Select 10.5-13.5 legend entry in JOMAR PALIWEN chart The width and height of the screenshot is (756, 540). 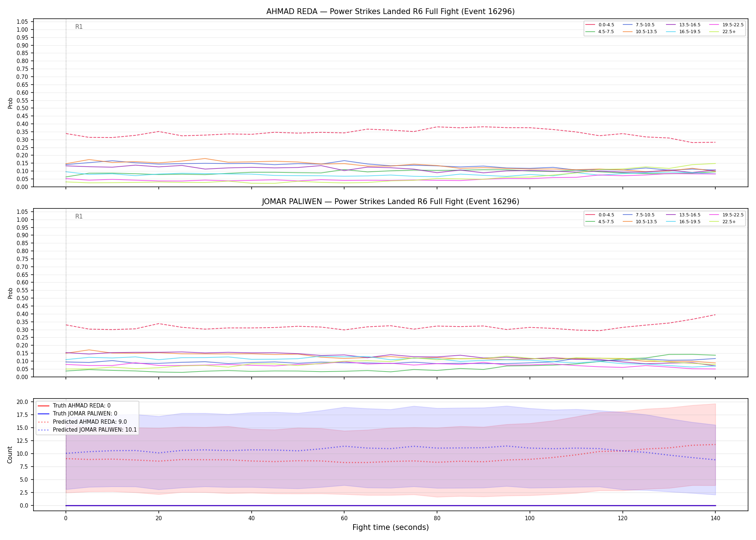pos(640,222)
